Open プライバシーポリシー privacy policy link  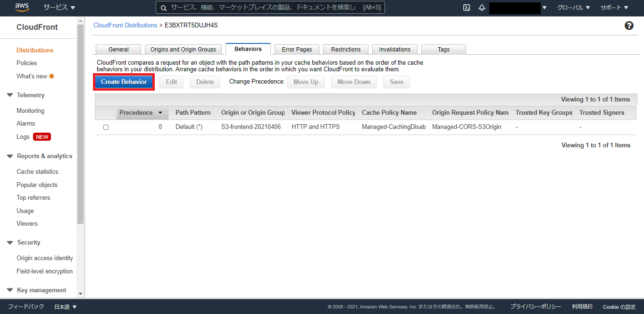click(535, 307)
